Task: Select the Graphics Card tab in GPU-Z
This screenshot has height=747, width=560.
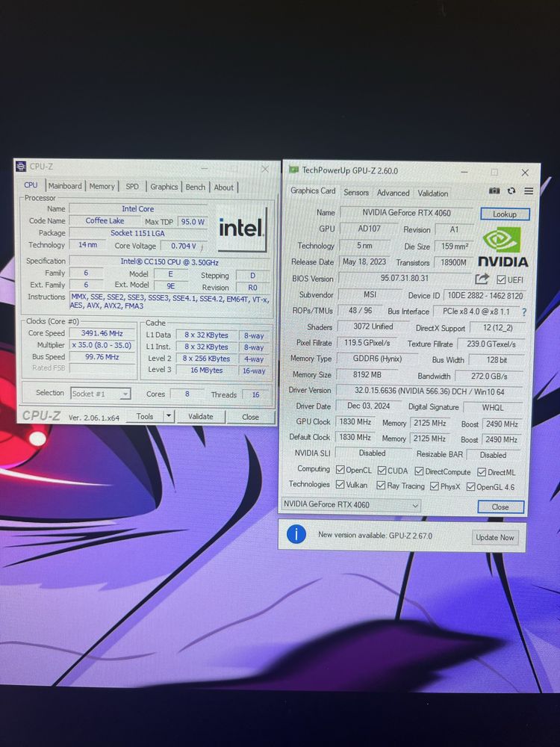Action: tap(313, 190)
